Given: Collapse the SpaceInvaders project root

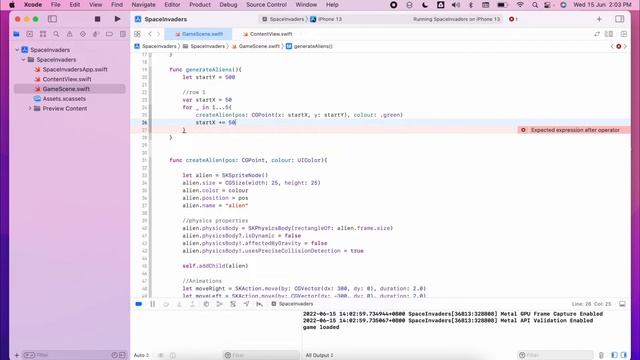Looking at the screenshot, I should tap(17, 50).
